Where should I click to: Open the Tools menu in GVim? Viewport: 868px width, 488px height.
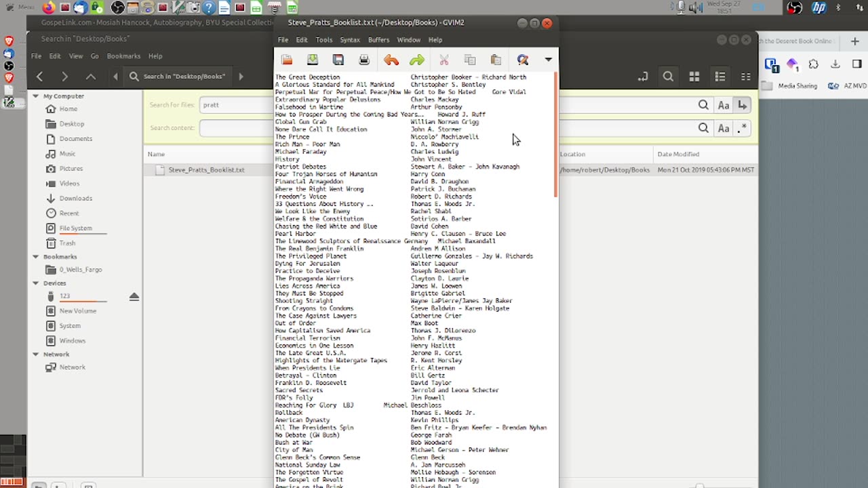324,40
